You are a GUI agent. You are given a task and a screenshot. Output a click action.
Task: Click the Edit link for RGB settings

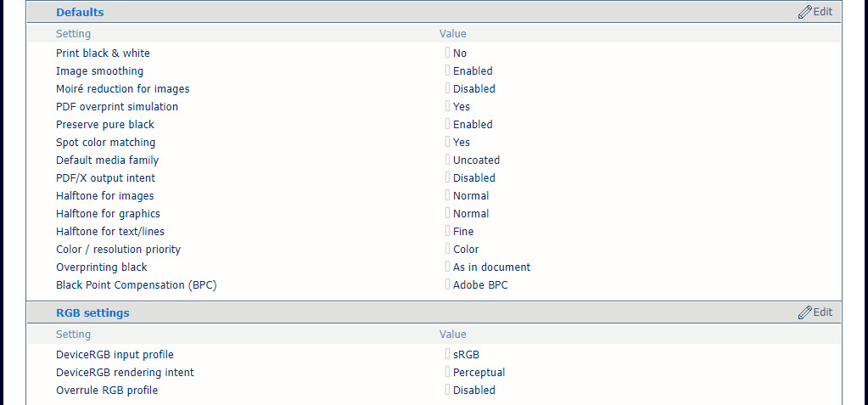click(x=823, y=312)
